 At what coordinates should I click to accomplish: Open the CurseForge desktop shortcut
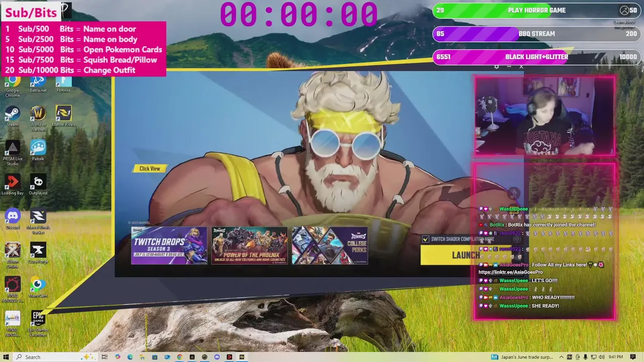[38, 253]
